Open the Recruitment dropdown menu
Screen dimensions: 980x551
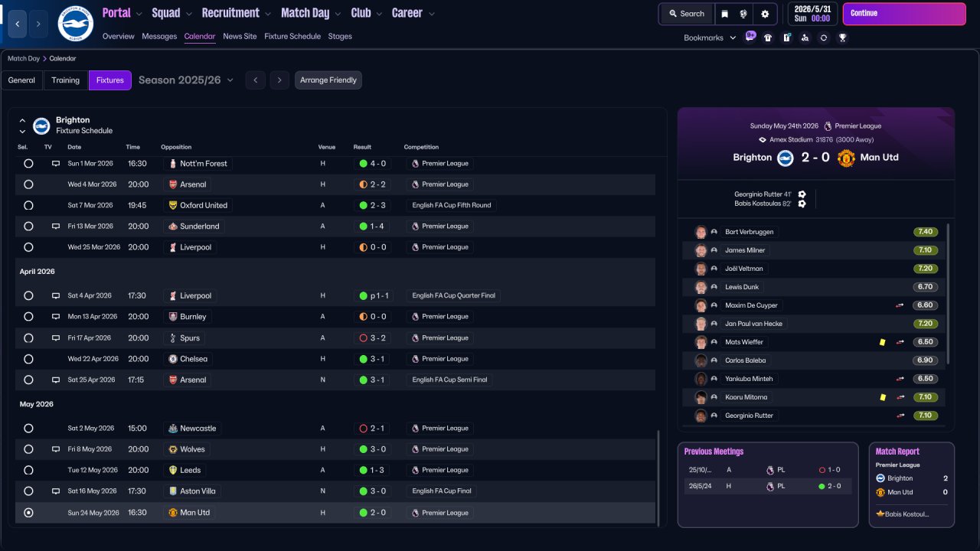click(236, 13)
